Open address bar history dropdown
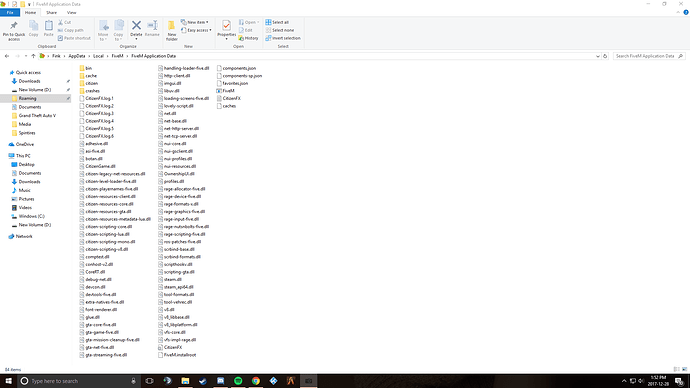Screen dimensions: 690x388 click(598, 56)
